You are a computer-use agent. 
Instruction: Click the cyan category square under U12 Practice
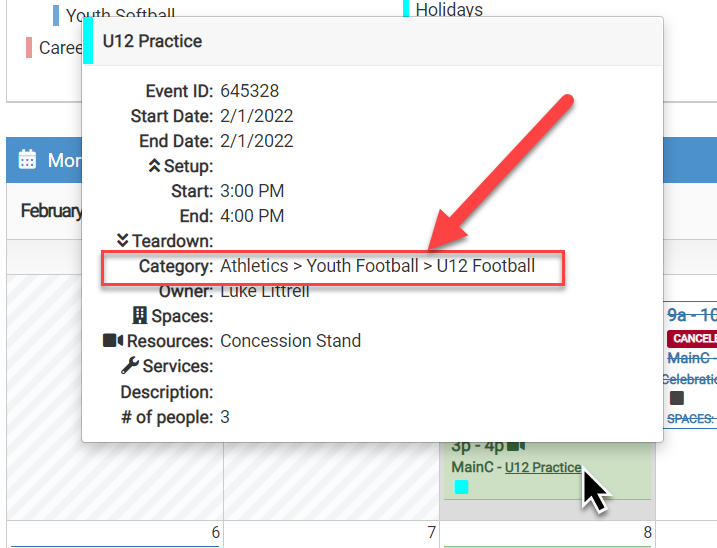[x=461, y=487]
